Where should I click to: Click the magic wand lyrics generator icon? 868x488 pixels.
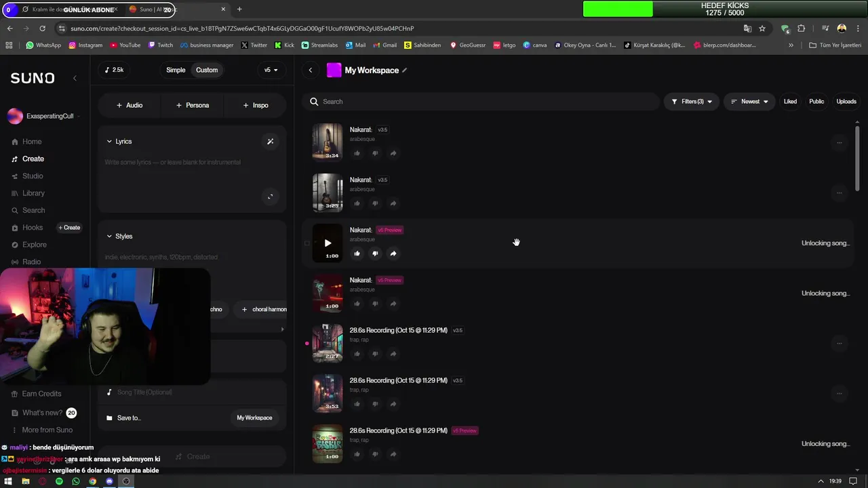pos(270,142)
